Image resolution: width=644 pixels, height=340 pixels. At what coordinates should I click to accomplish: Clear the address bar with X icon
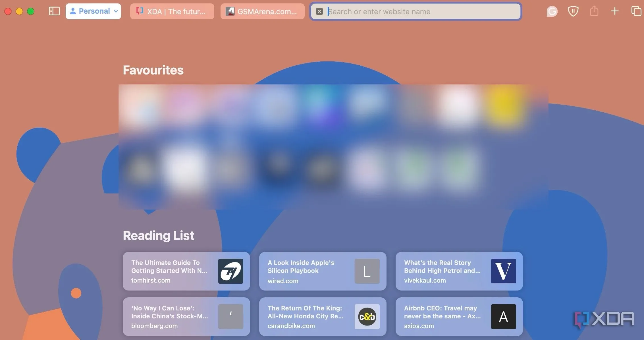(x=319, y=11)
